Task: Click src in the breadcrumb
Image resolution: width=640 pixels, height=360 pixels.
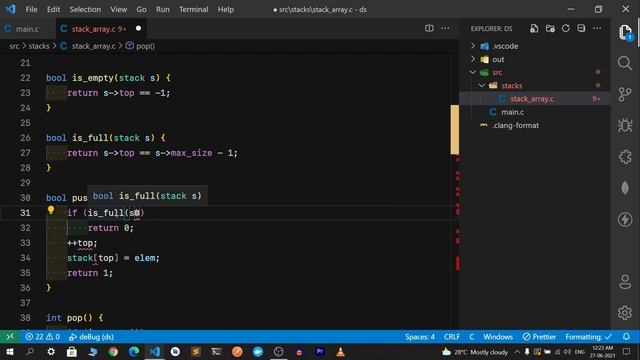Action: (14, 46)
